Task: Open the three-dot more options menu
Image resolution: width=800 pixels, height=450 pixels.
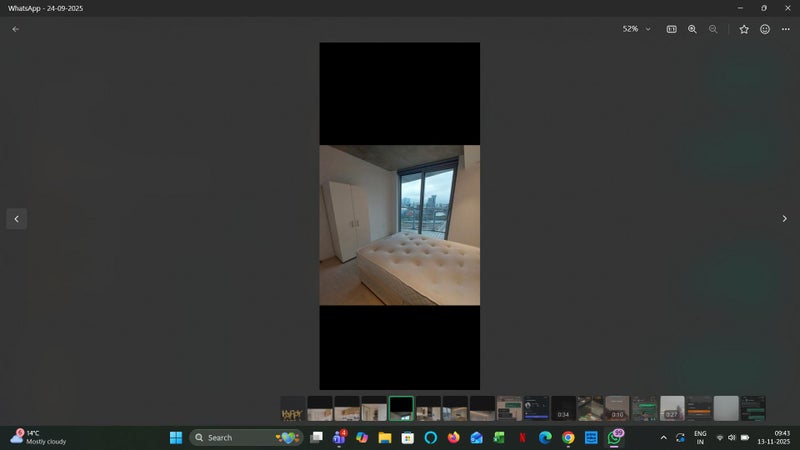Action: point(785,29)
